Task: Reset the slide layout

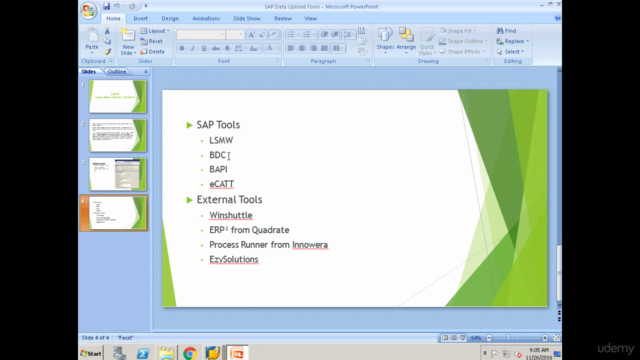Action: click(151, 41)
